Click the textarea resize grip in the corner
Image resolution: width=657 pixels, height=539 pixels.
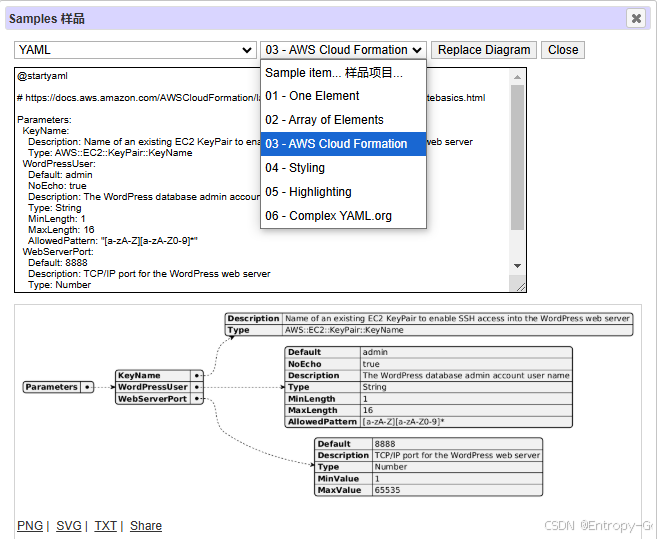[520, 287]
